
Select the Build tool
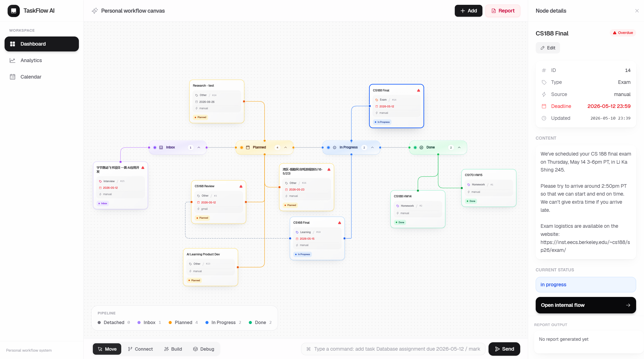(x=173, y=349)
